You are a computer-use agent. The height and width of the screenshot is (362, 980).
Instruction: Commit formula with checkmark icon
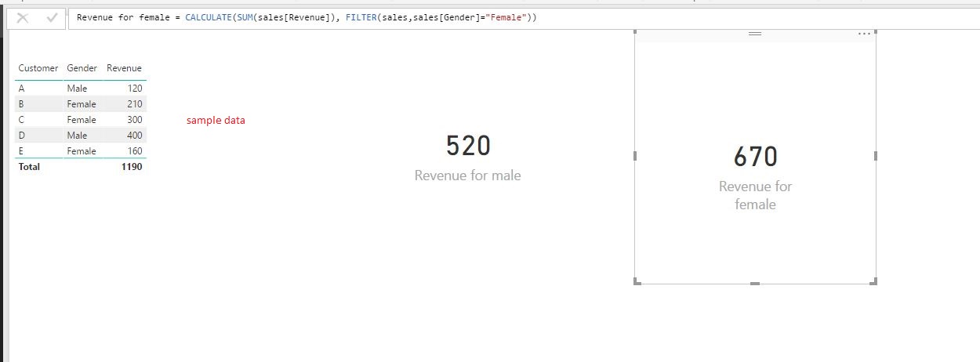click(x=52, y=18)
